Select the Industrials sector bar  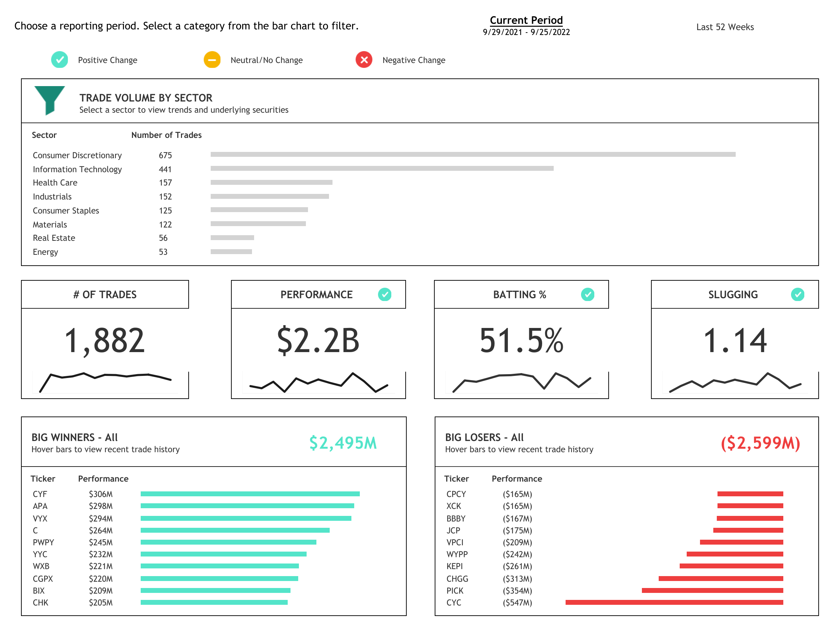click(269, 196)
